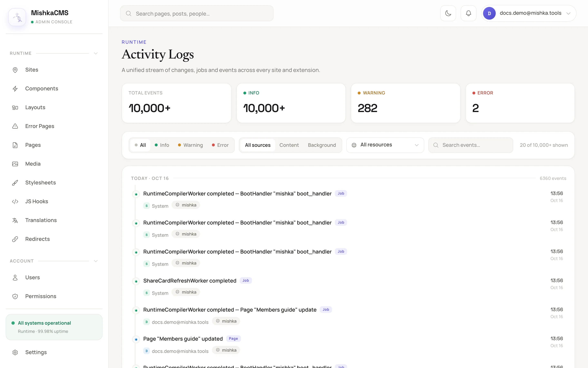Click the Search events input field
Screen dimensions: 588x368
471,145
